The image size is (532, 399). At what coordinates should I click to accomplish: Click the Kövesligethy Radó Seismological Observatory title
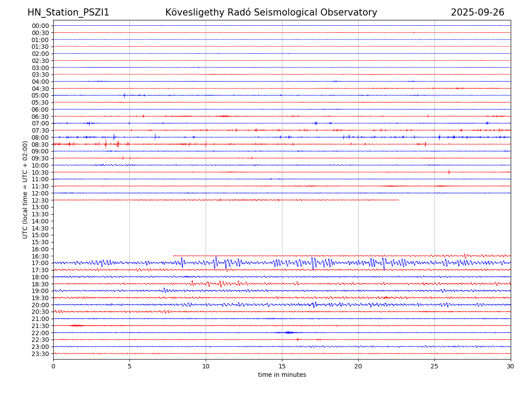(x=271, y=12)
